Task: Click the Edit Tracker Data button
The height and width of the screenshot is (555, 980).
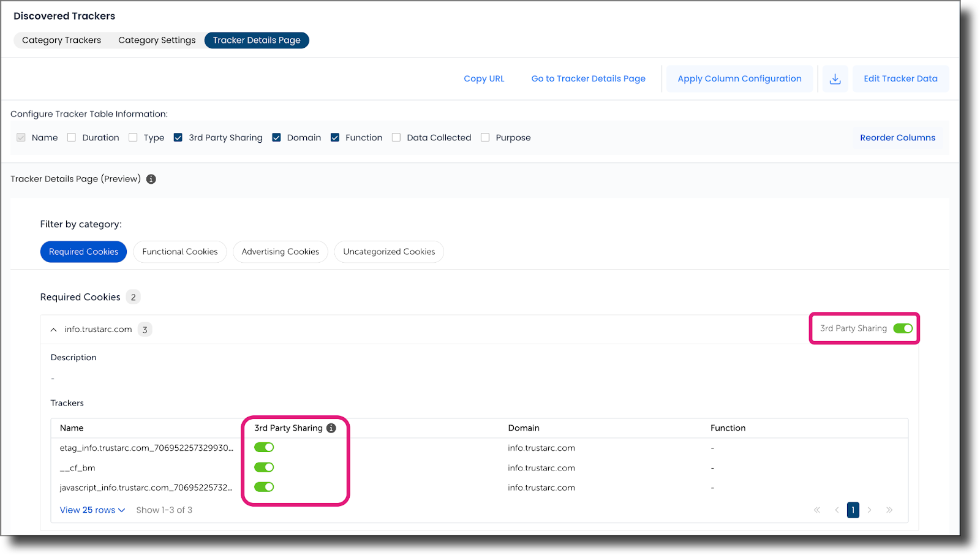Action: pos(900,78)
